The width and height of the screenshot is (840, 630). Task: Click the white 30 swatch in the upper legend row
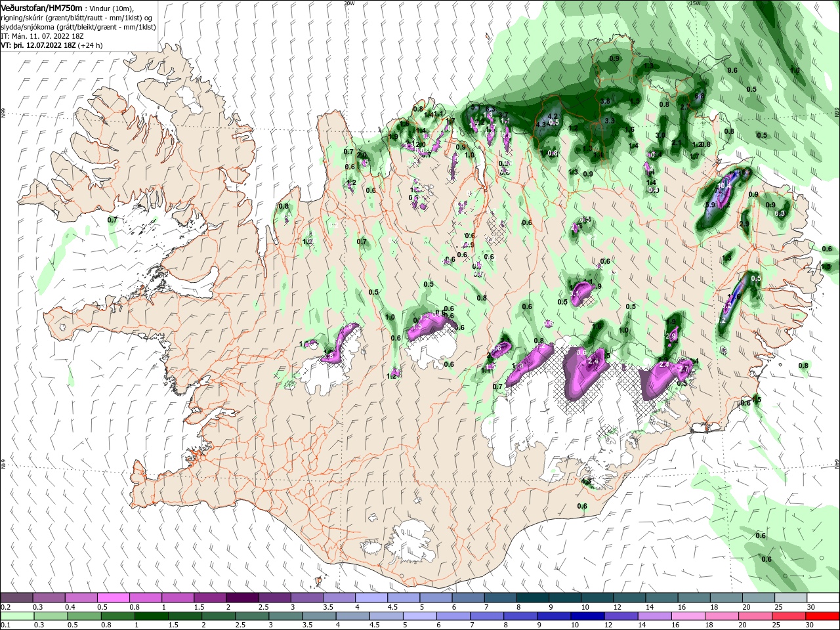pyautogui.click(x=824, y=598)
